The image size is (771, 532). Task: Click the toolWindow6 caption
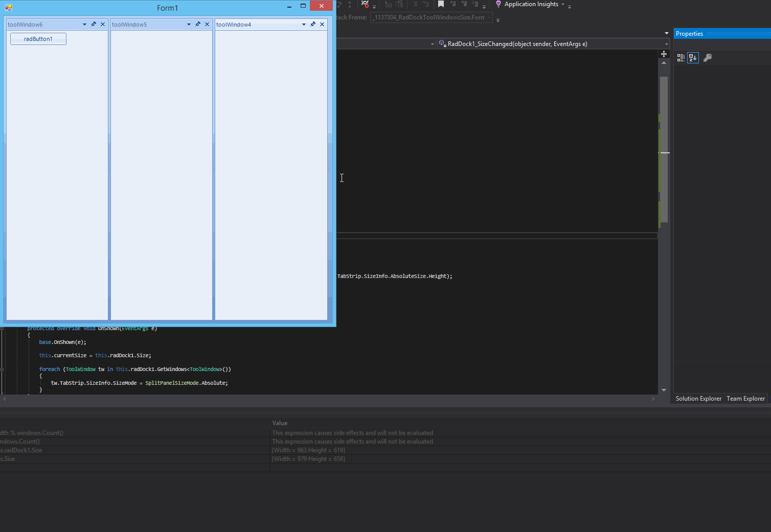coord(25,25)
